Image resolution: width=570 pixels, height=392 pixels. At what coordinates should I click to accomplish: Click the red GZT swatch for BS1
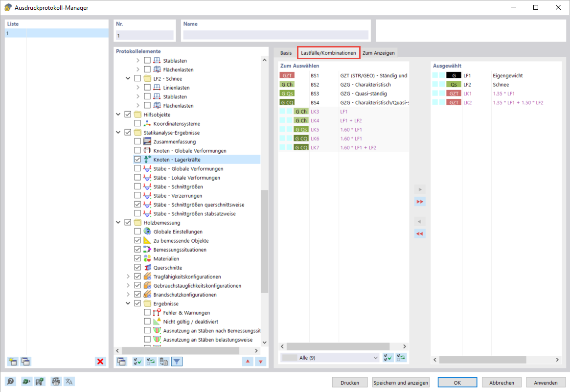coord(287,76)
